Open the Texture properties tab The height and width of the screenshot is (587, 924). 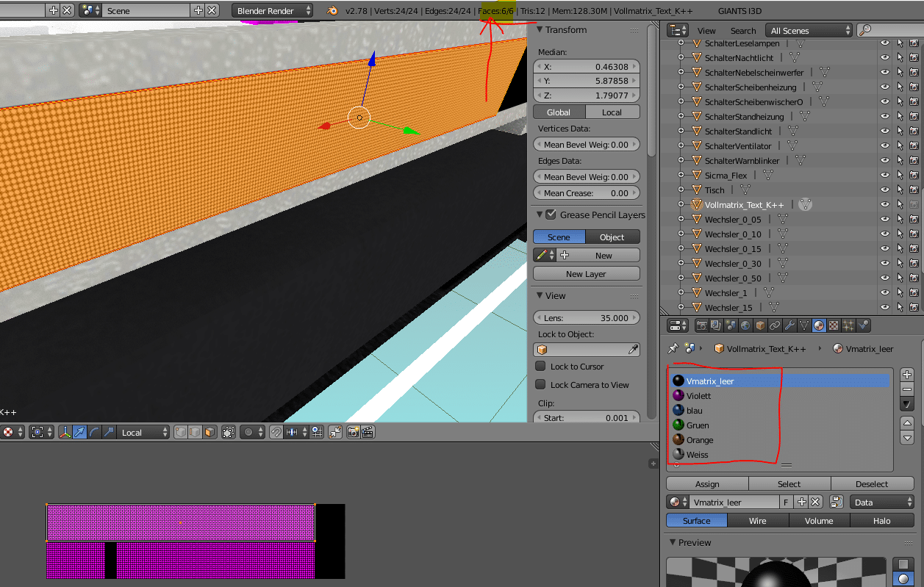pyautogui.click(x=834, y=325)
